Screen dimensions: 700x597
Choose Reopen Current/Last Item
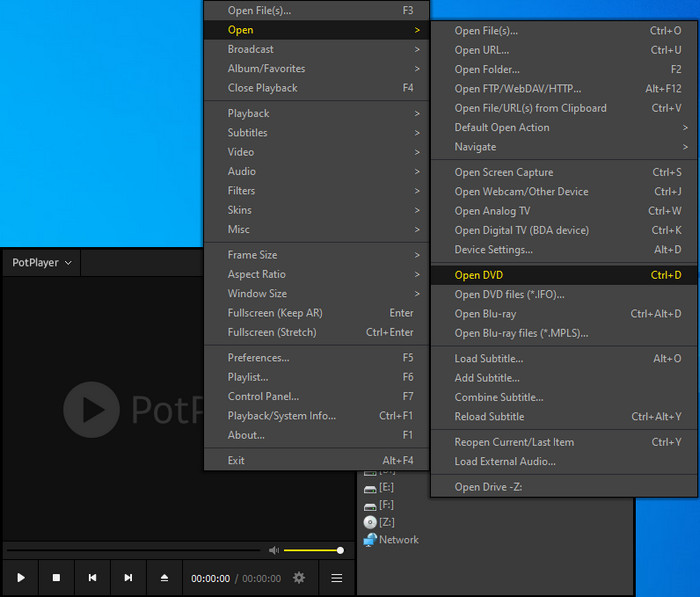tap(564, 442)
